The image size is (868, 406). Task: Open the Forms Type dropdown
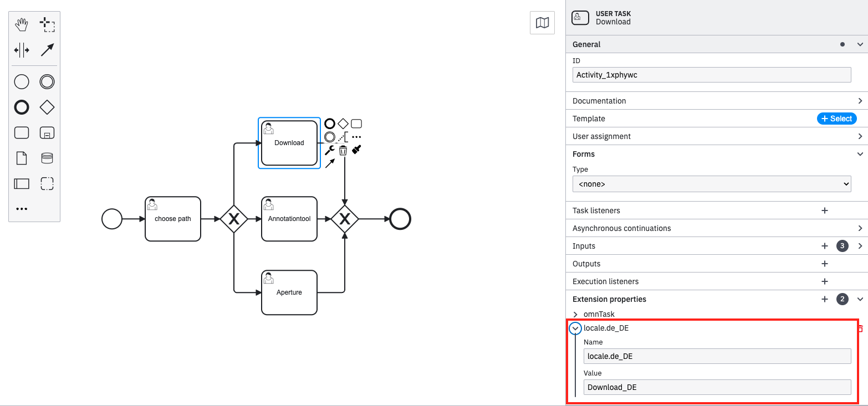[711, 183]
